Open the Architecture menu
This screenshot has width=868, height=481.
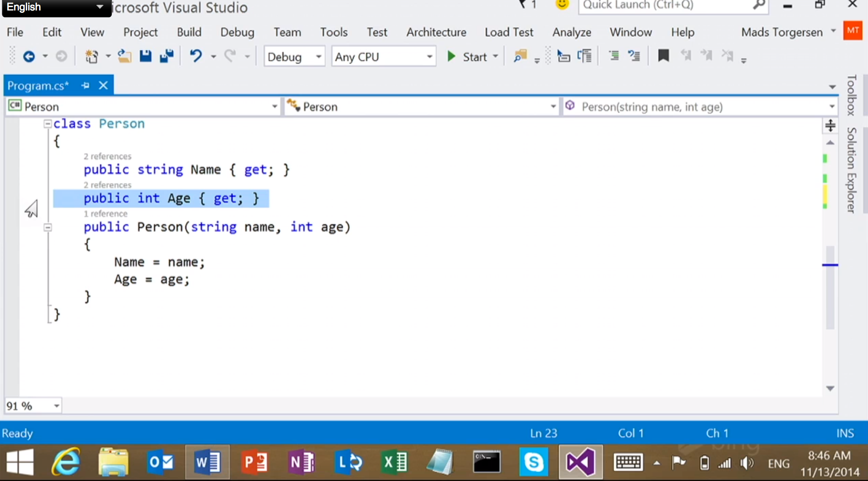pos(436,32)
